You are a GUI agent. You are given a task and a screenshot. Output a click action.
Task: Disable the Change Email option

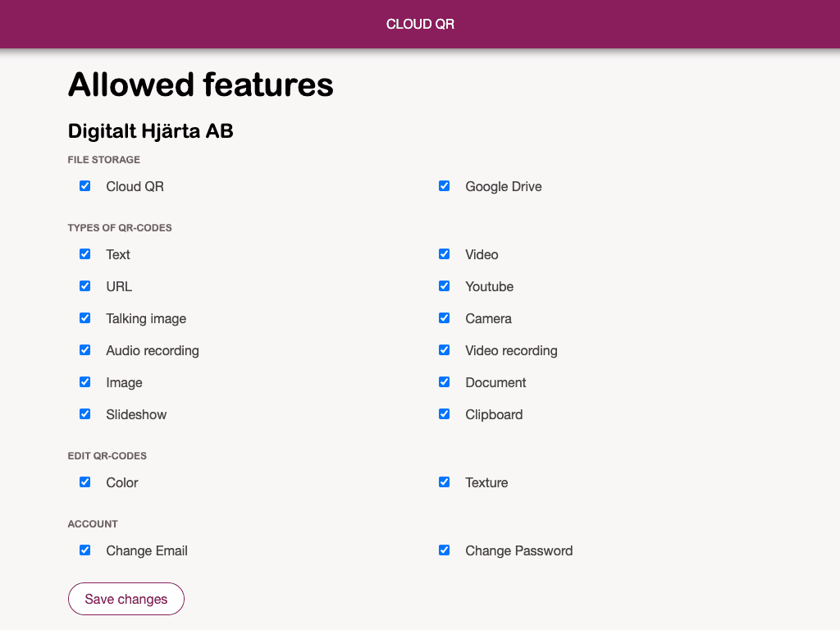84,550
